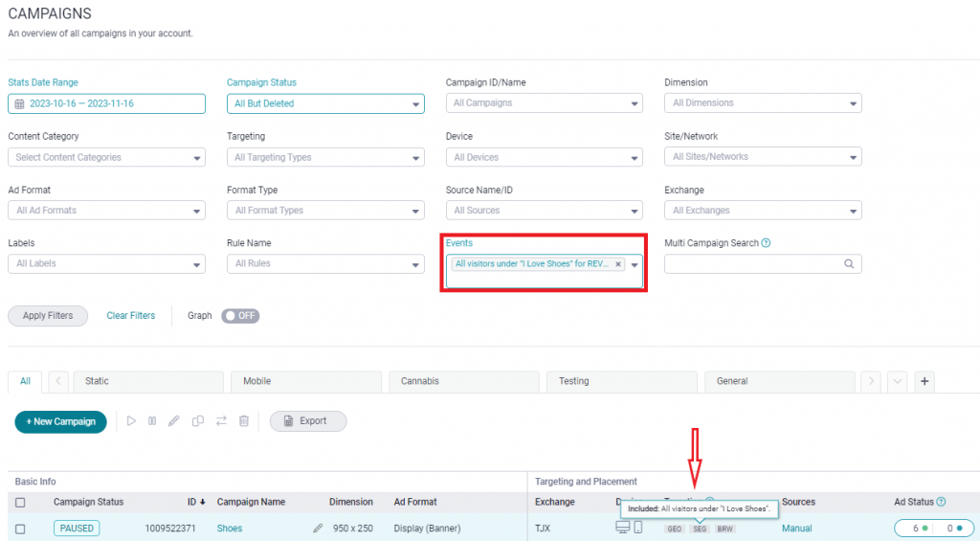Click the Ad Status count pill

[934, 529]
